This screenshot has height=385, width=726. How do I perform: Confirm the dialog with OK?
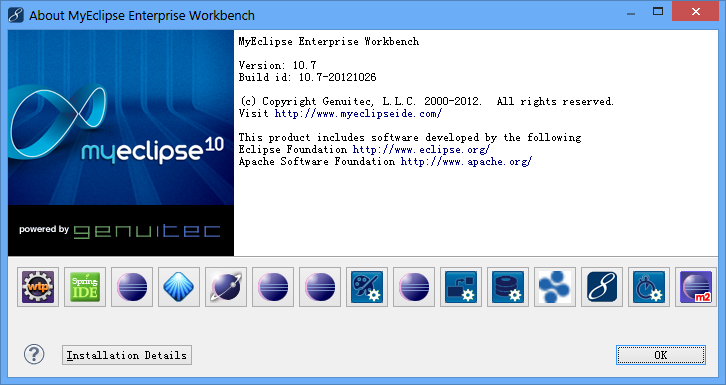coord(661,355)
